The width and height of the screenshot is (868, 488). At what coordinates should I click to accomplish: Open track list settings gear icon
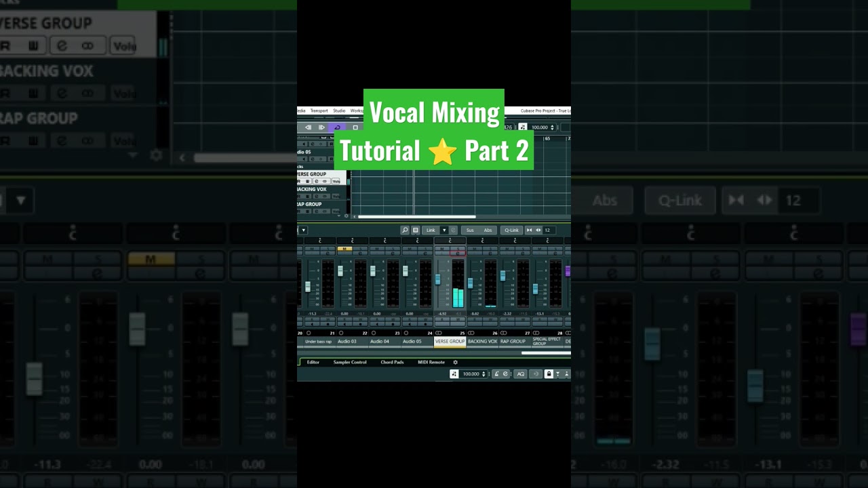(347, 216)
